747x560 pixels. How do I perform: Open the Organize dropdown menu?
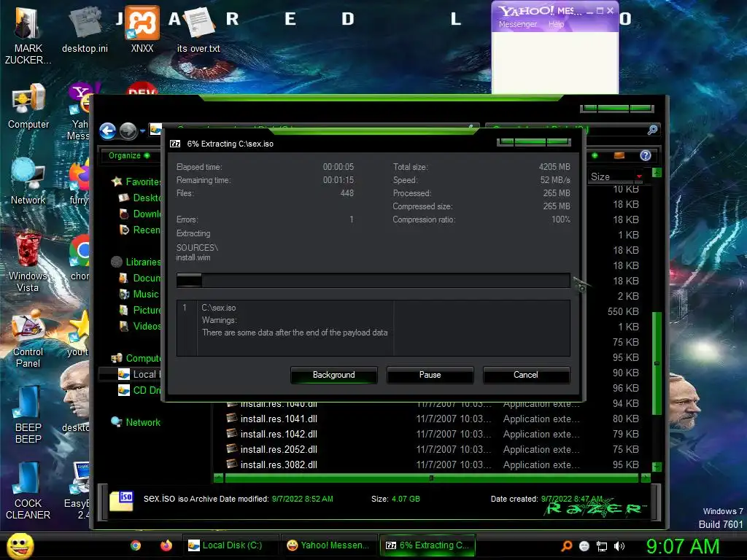(x=128, y=156)
